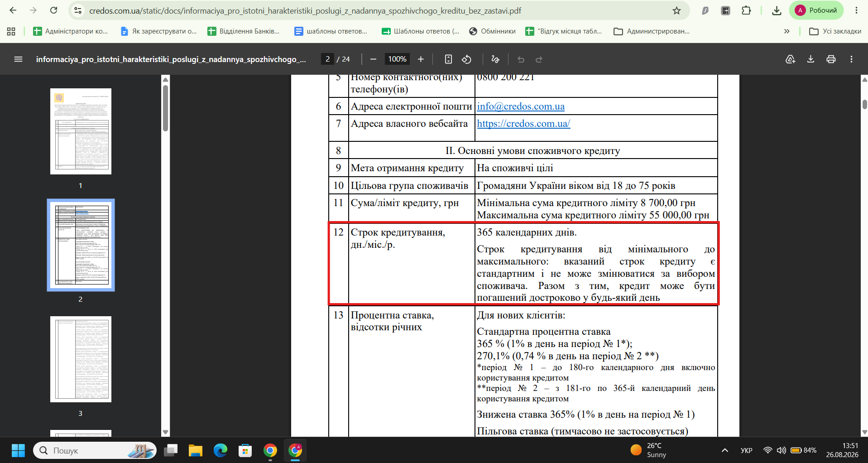Image resolution: width=868 pixels, height=463 pixels.
Task: Open Chrome downloads tray icon
Action: coord(777,10)
